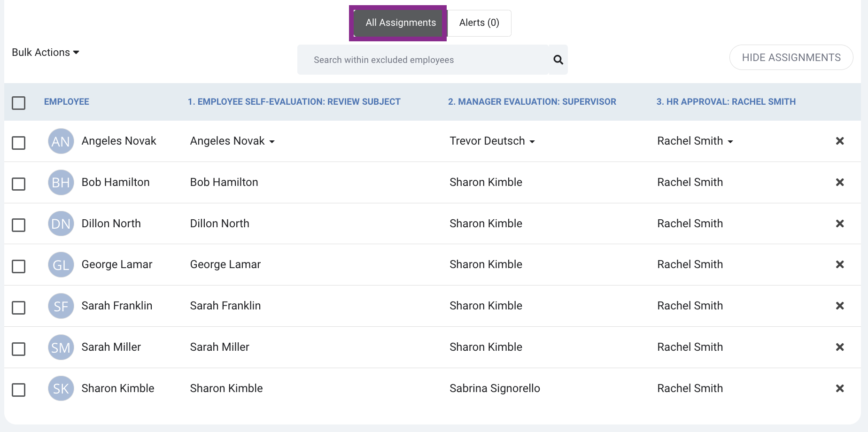This screenshot has width=868, height=432.
Task: Click the SK avatar for Sharon Kimble
Action: coord(61,388)
